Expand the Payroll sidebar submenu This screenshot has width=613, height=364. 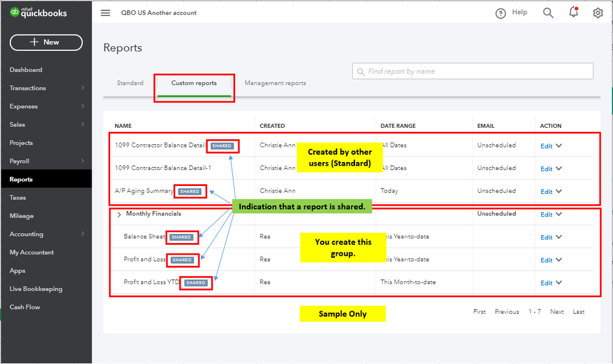[83, 161]
